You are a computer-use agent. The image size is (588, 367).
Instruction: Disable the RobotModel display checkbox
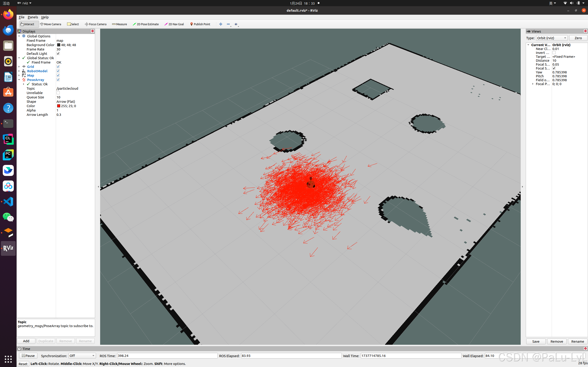click(x=58, y=71)
